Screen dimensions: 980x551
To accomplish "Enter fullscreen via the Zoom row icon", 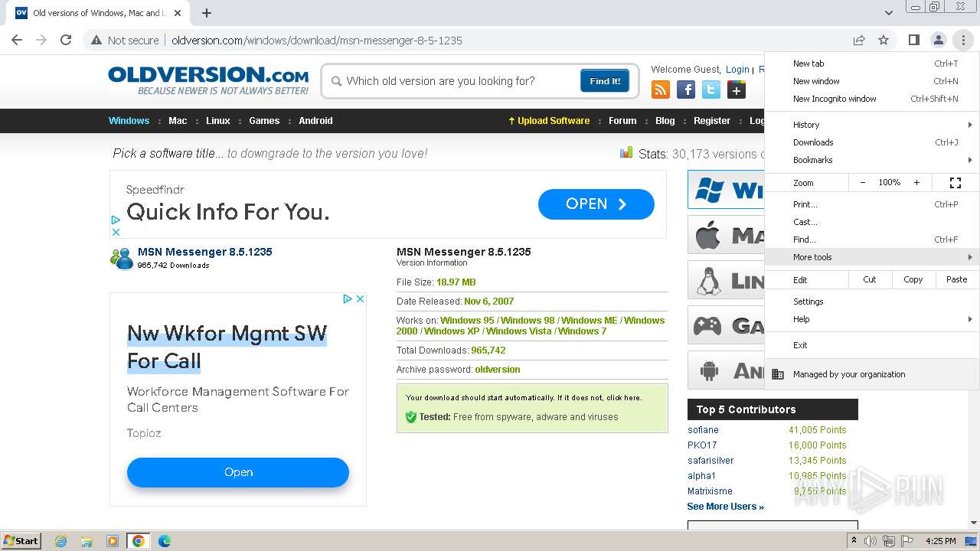I will click(955, 183).
